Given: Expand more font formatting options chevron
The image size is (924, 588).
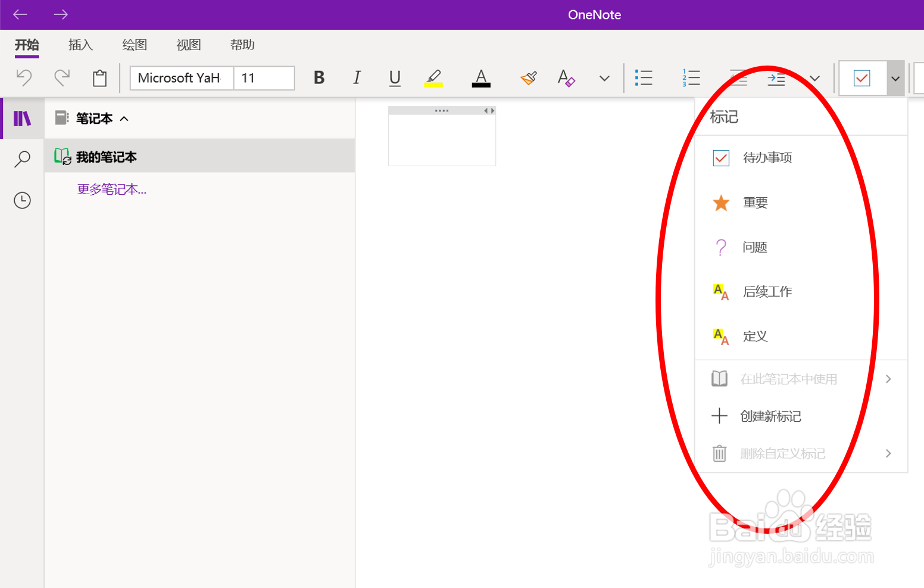Looking at the screenshot, I should [604, 78].
